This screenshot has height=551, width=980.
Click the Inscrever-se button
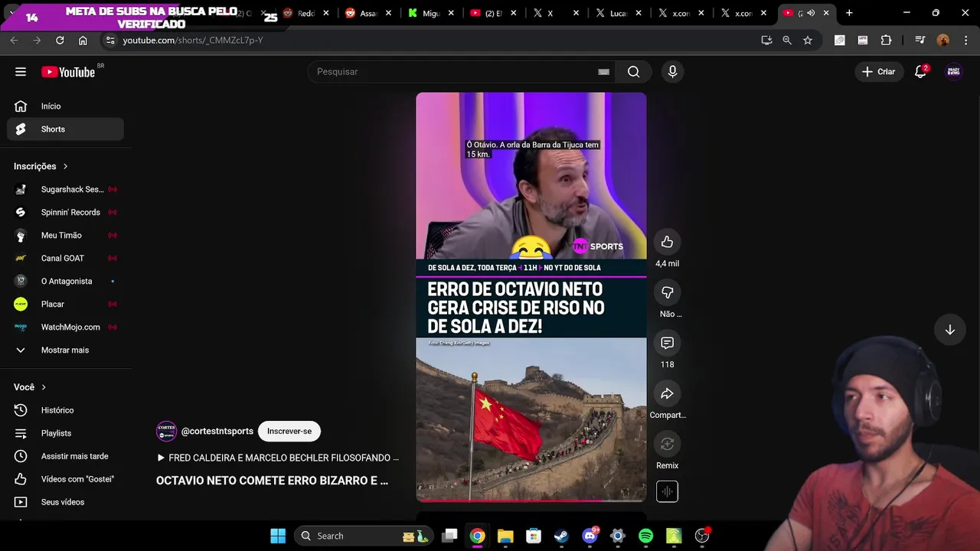pyautogui.click(x=289, y=431)
